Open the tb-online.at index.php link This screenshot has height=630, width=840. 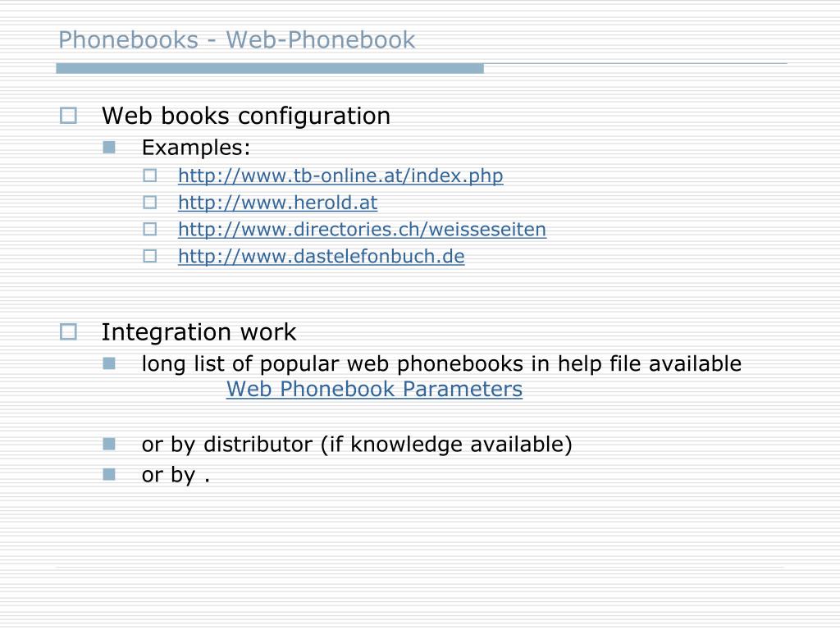(340, 176)
